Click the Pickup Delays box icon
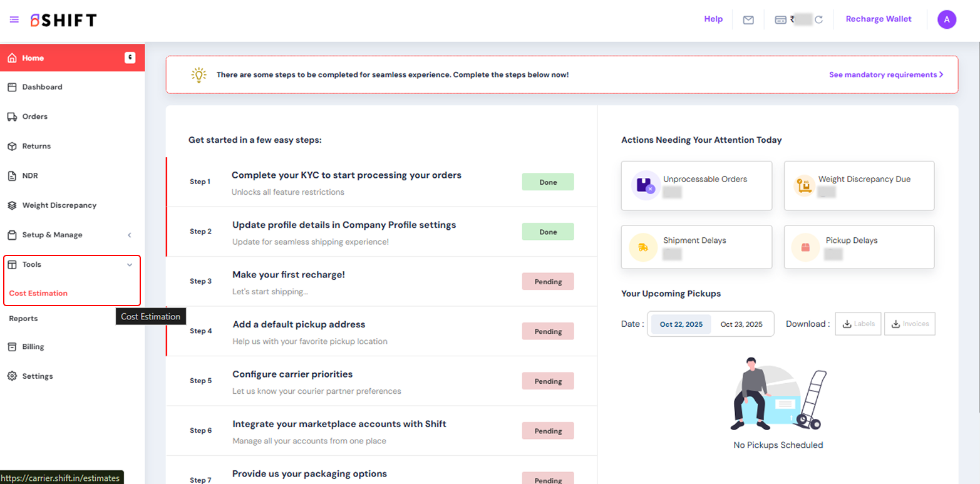Viewport: 980px width, 484px height. pos(805,247)
